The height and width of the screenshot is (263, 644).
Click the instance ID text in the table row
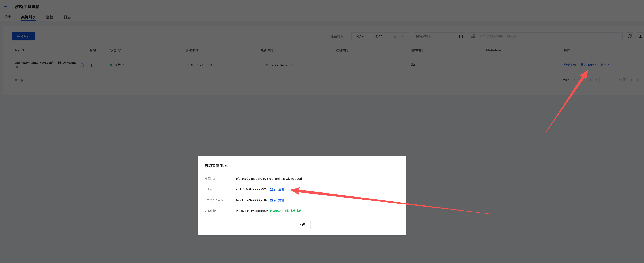[46, 65]
